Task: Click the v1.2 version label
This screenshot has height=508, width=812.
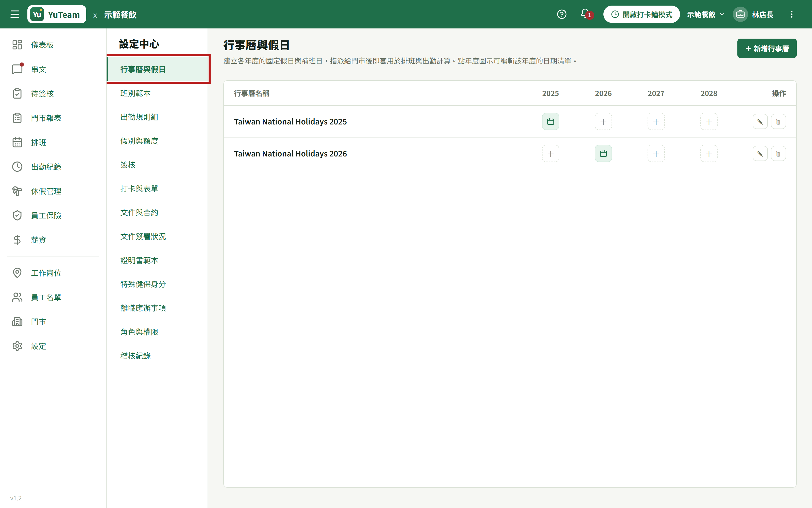Action: [x=16, y=498]
